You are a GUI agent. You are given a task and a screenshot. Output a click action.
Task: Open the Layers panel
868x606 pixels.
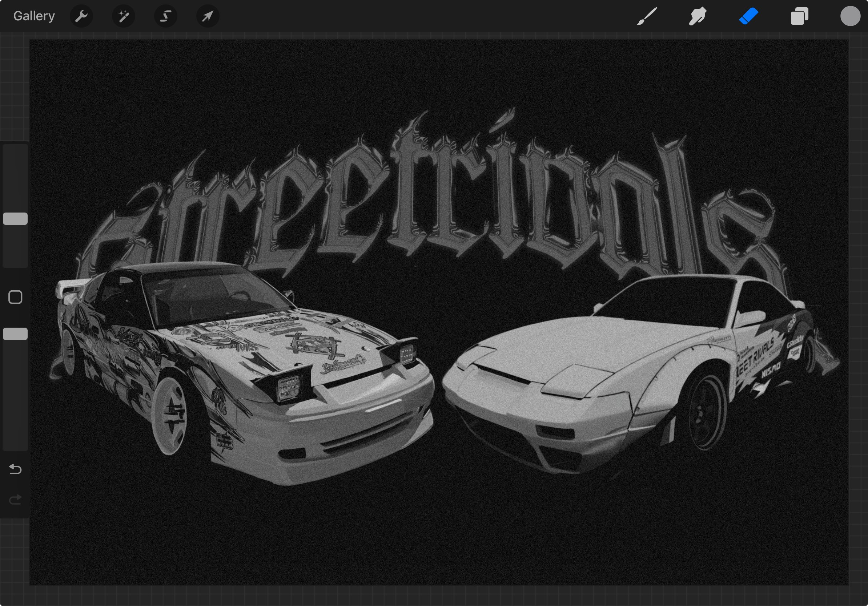[x=800, y=16]
